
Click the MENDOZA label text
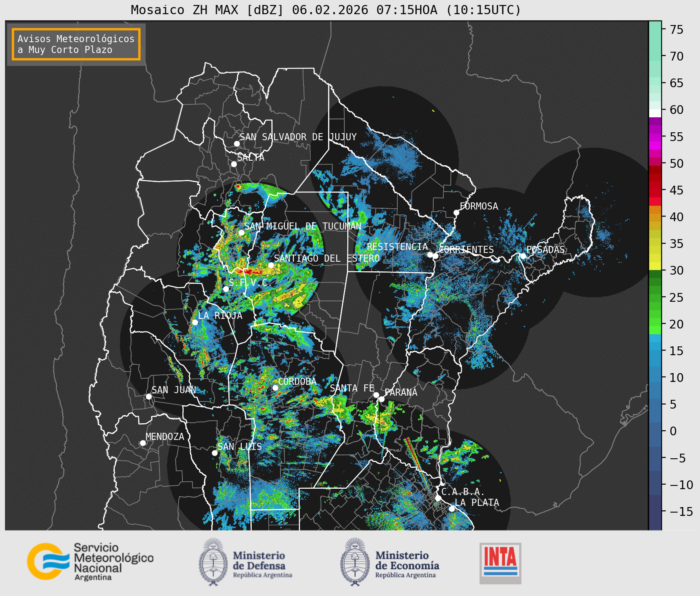165,437
